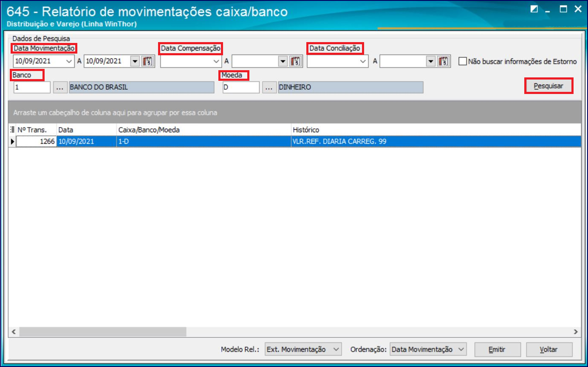
Task: Click the Voltar button
Action: (x=549, y=350)
